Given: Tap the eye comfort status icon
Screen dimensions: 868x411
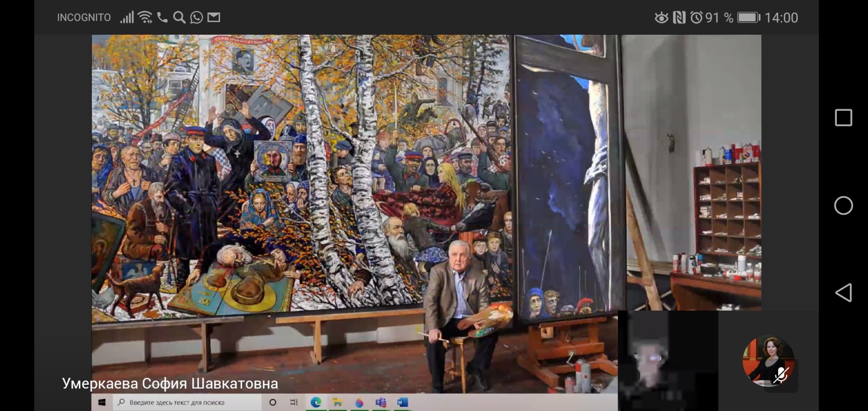Looking at the screenshot, I should [661, 17].
